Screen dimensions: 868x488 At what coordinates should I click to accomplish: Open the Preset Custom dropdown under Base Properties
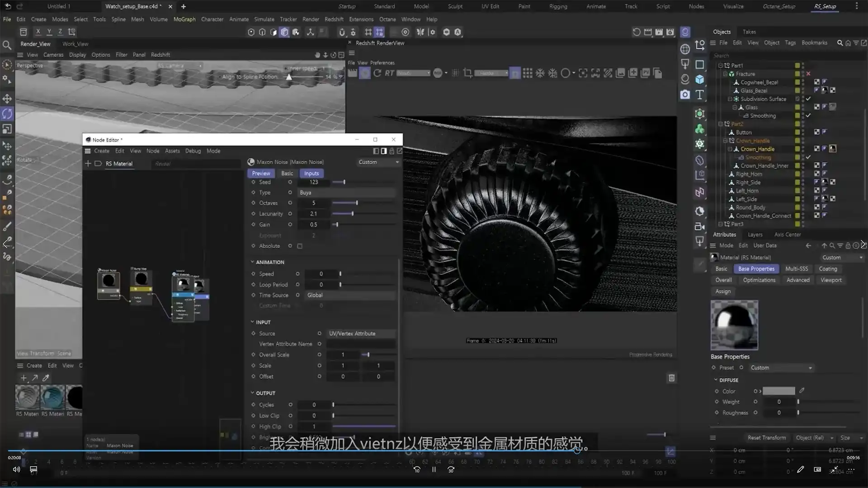tap(781, 367)
